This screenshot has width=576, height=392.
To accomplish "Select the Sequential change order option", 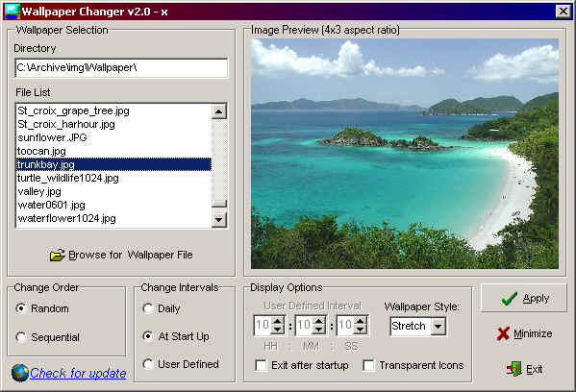I will point(21,337).
